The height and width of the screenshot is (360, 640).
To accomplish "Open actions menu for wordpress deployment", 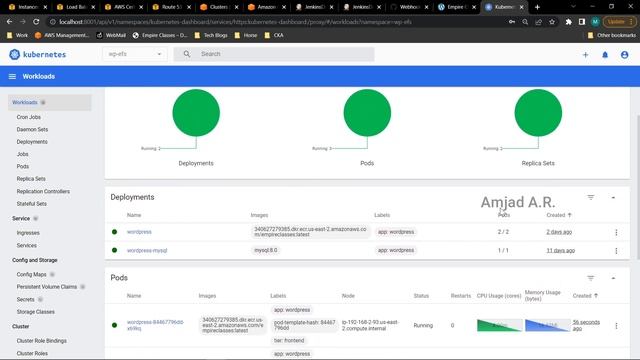I will click(x=616, y=232).
